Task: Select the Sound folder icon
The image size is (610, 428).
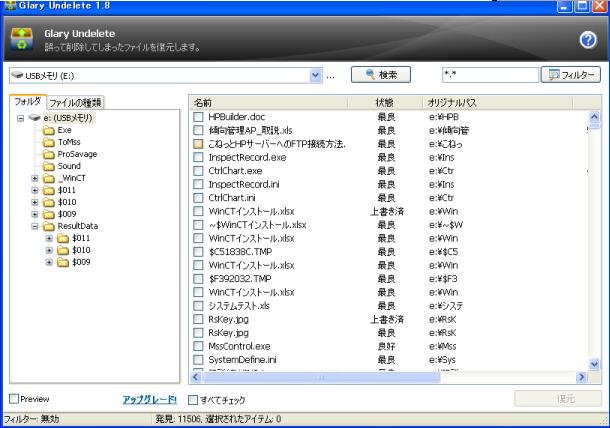Action: coord(49,166)
